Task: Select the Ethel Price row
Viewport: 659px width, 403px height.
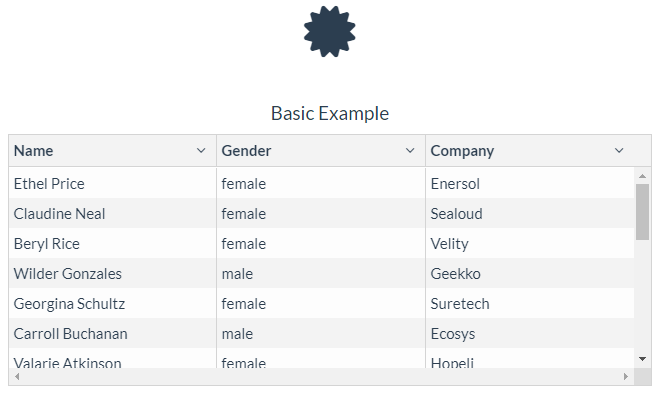Action: click(x=49, y=184)
